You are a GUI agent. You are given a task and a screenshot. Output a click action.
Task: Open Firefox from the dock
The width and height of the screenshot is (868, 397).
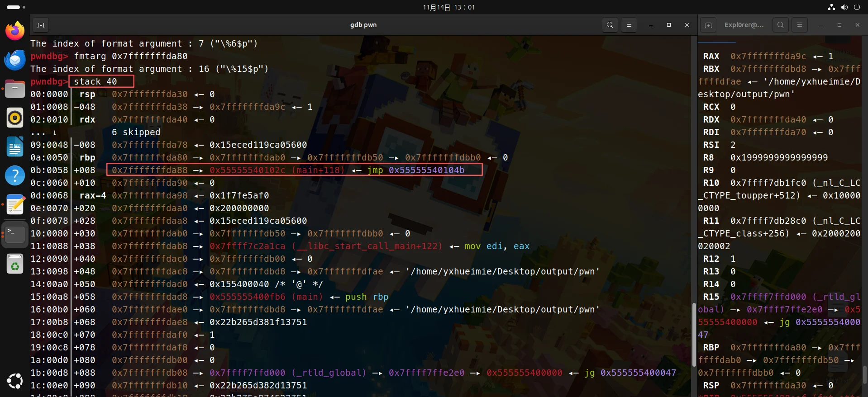tap(15, 31)
